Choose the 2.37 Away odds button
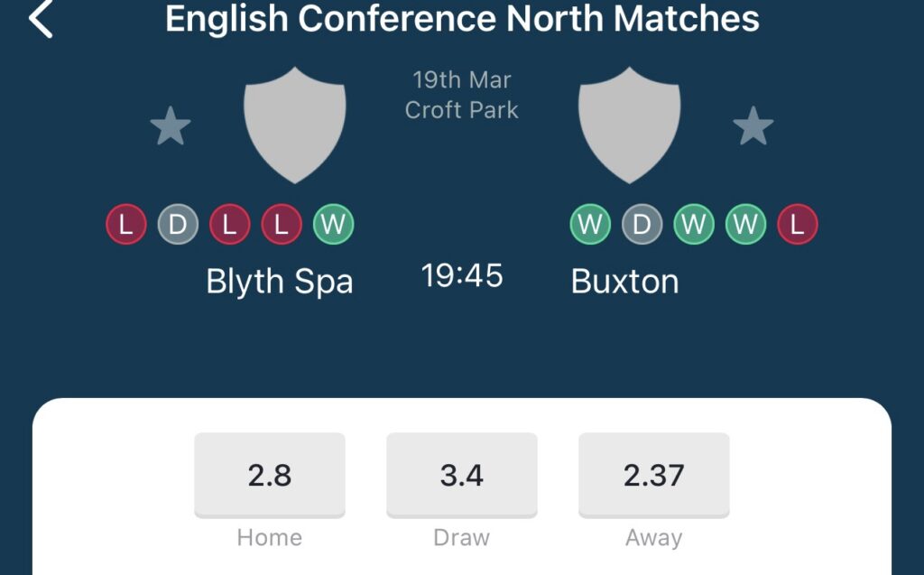The height and width of the screenshot is (575, 924). tap(654, 476)
